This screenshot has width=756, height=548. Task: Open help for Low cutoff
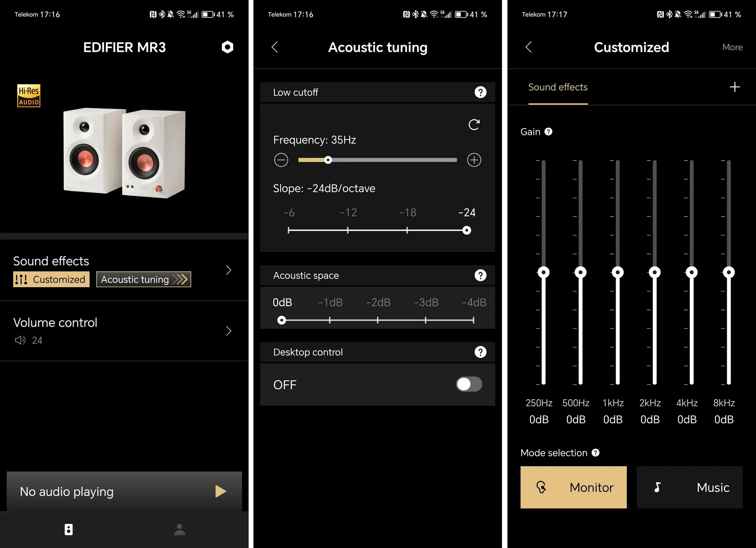click(480, 92)
